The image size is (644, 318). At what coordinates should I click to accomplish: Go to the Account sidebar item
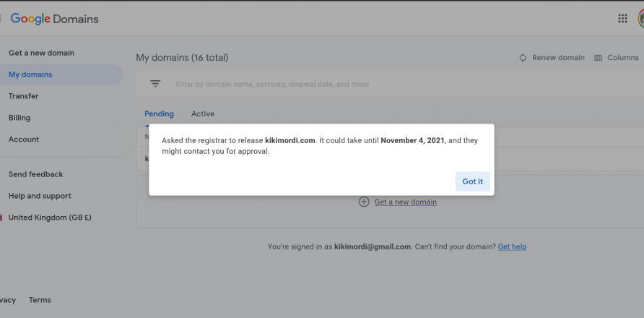[24, 139]
